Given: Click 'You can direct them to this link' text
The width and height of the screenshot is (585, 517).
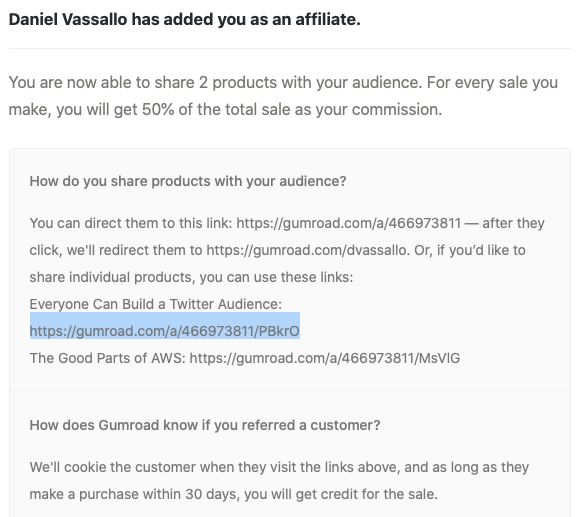Looking at the screenshot, I should (131, 223).
